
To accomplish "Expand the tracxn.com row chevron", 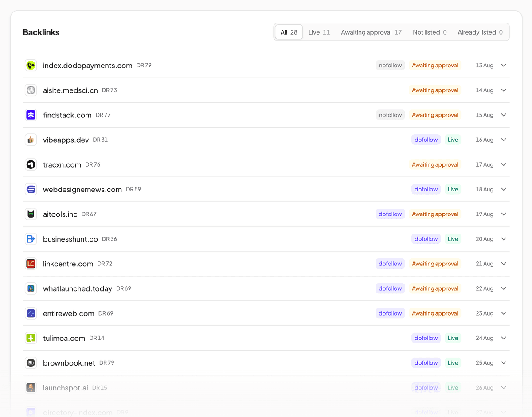I will [504, 165].
